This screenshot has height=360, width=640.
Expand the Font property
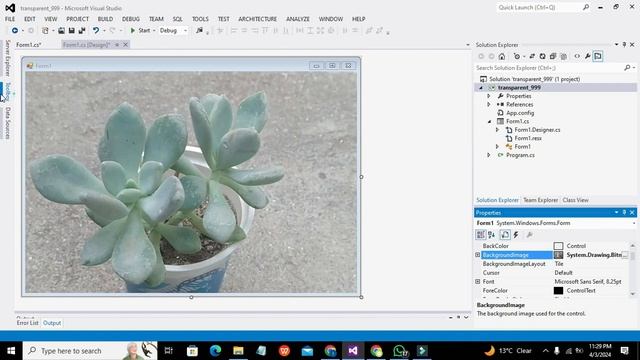coord(477,282)
